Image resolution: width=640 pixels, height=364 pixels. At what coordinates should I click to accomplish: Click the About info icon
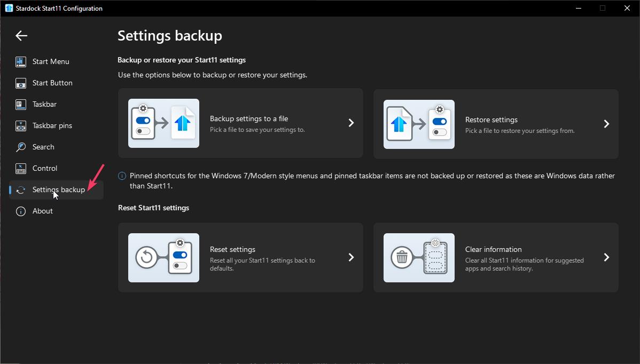tap(21, 211)
